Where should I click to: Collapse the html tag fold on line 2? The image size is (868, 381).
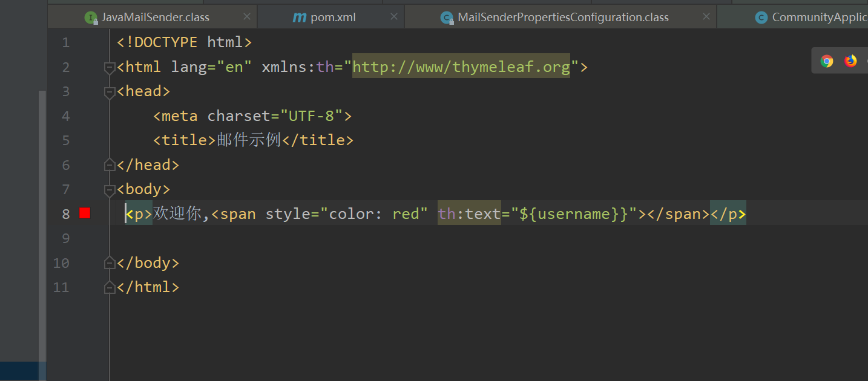(110, 68)
